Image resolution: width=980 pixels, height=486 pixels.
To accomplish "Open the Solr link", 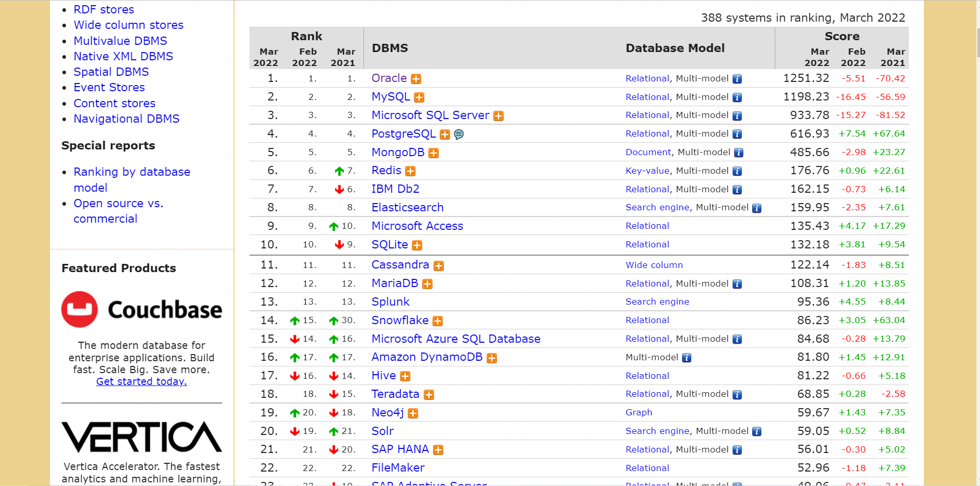I will coord(383,431).
